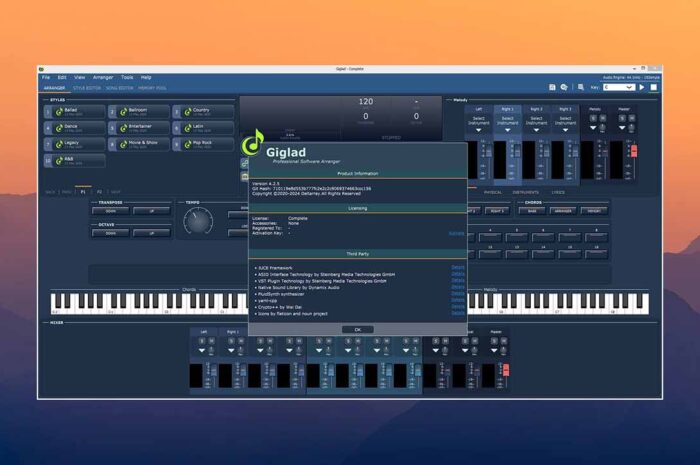Click the save disk icon in toolbar
Screen dimensions: 700x465
click(x=552, y=87)
